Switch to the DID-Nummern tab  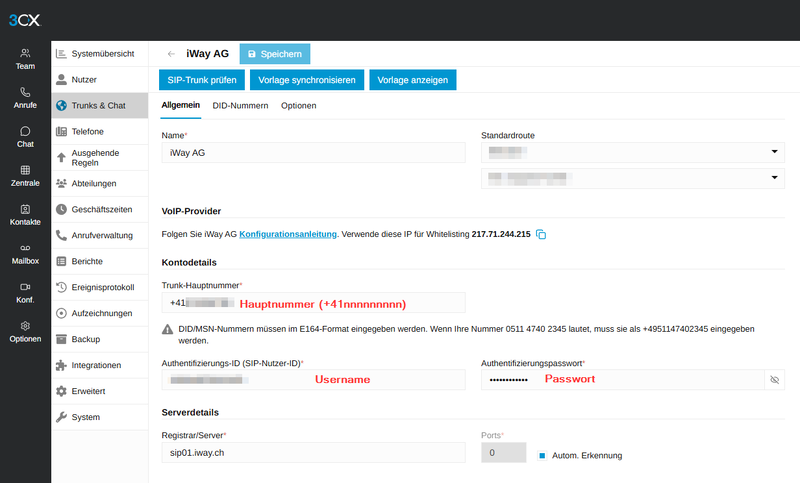tap(240, 106)
